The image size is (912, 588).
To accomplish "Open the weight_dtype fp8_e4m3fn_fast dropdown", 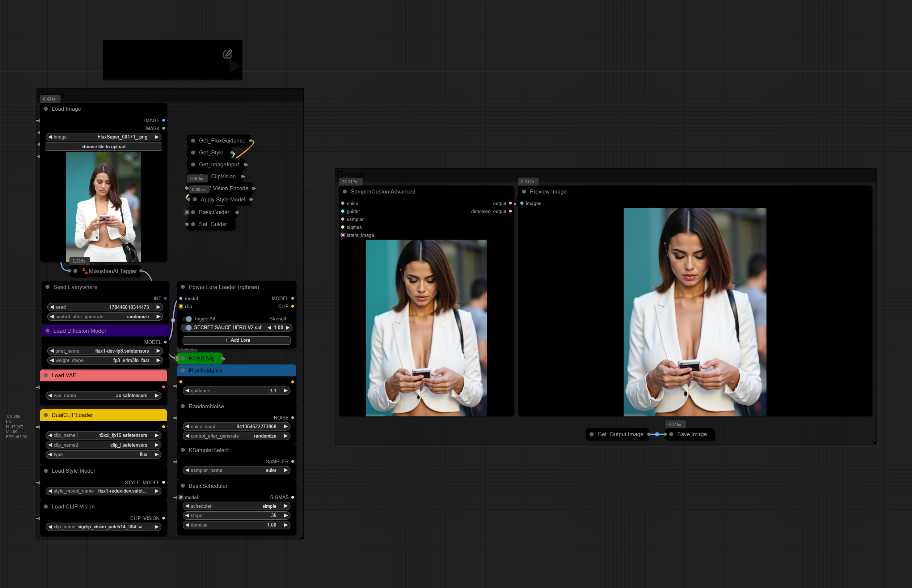I will [104, 361].
